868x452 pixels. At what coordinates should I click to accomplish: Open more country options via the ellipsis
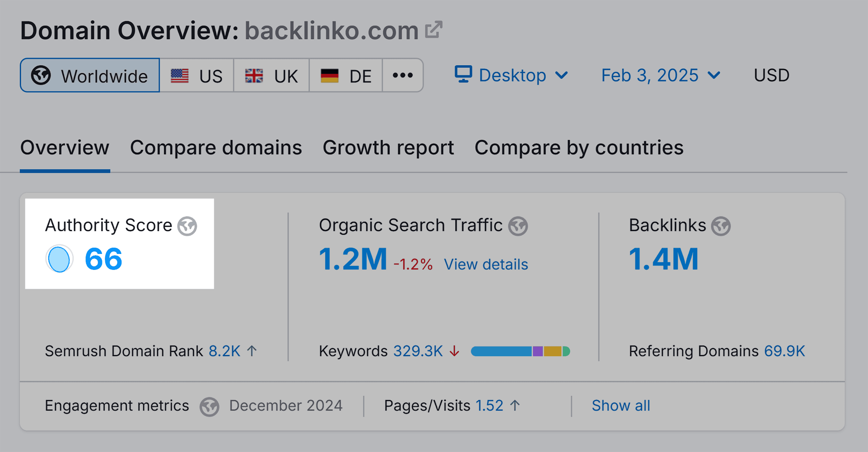pyautogui.click(x=402, y=75)
